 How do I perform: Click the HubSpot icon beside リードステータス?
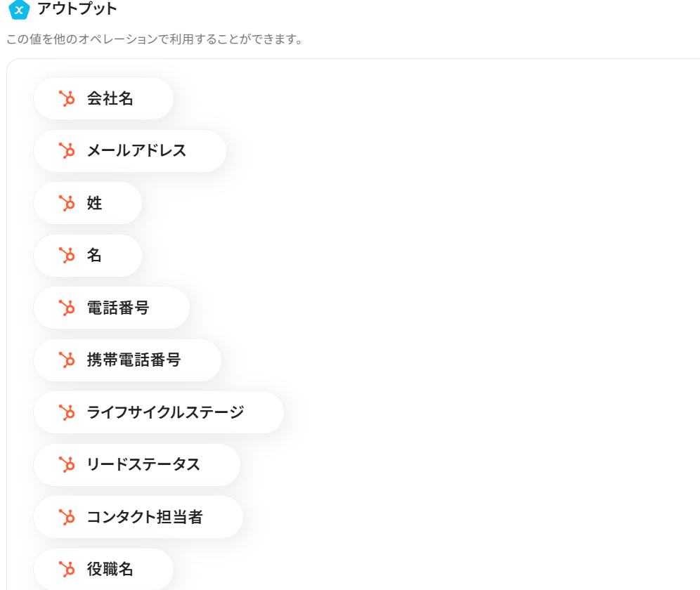67,464
